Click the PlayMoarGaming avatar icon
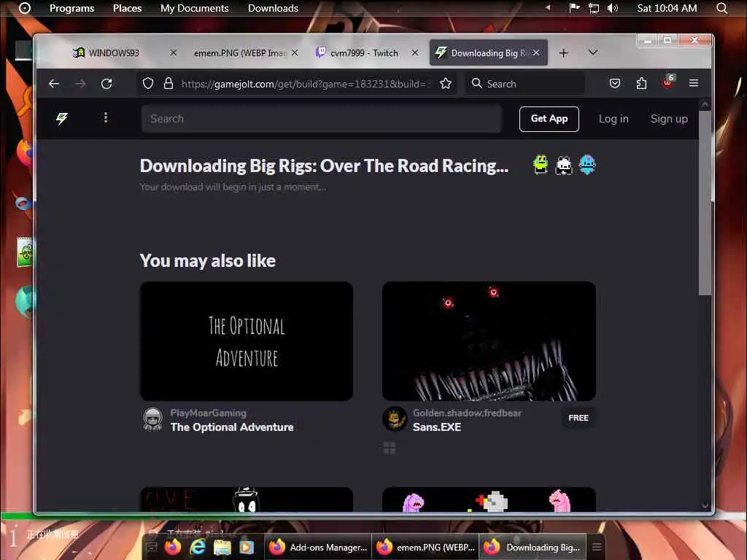 [153, 419]
